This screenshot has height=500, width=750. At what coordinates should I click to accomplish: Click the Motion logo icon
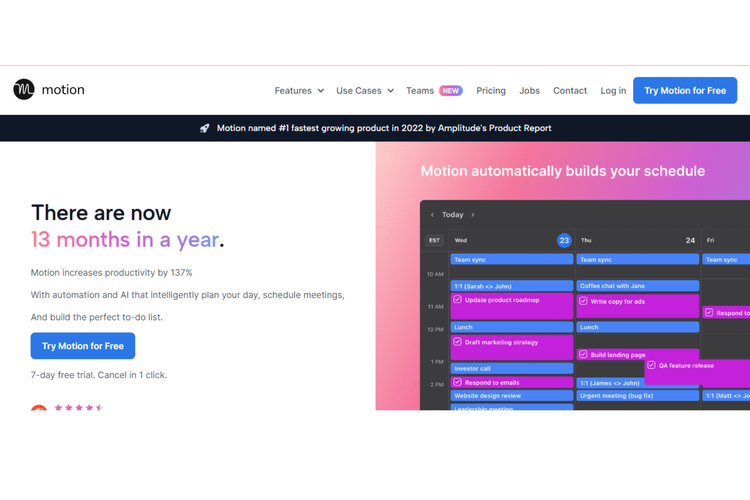(x=23, y=89)
